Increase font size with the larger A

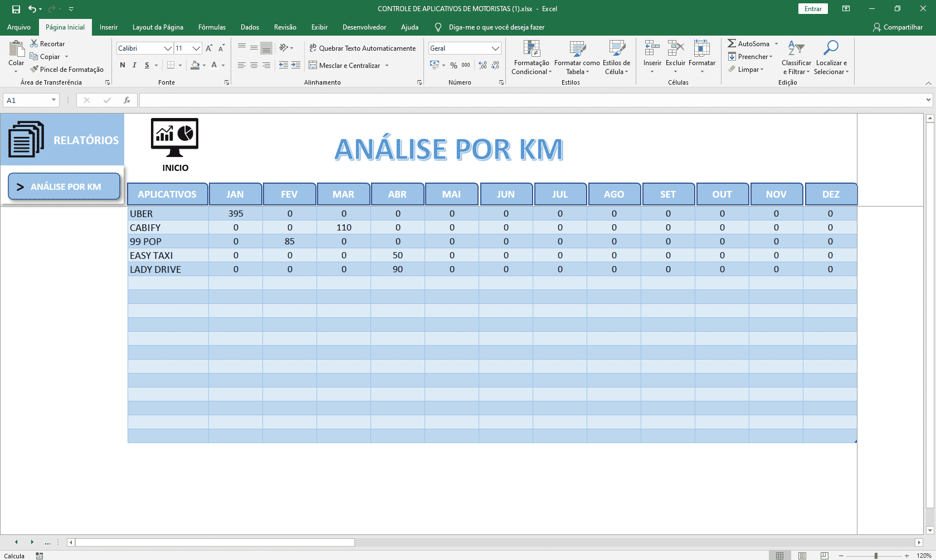(x=209, y=48)
